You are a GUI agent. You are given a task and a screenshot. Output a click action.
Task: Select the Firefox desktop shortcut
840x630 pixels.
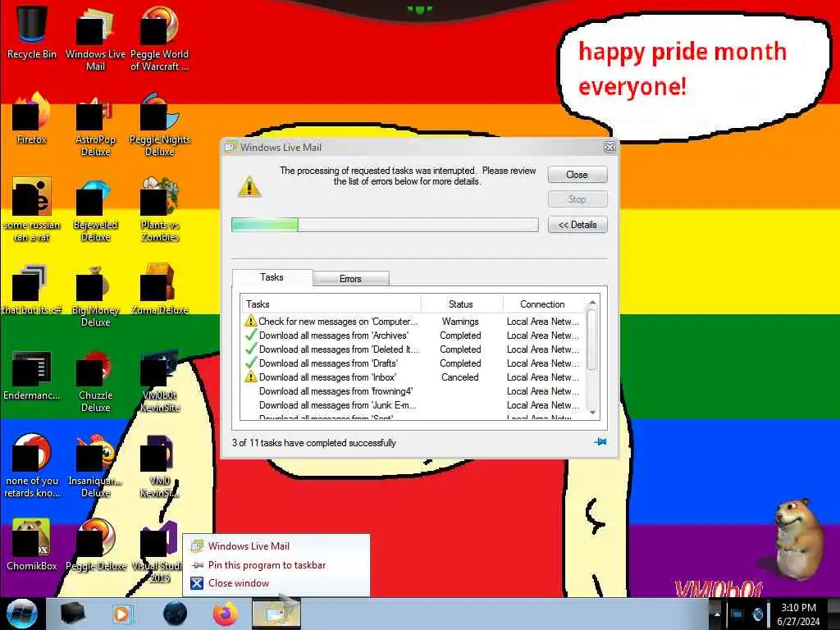tap(32, 118)
